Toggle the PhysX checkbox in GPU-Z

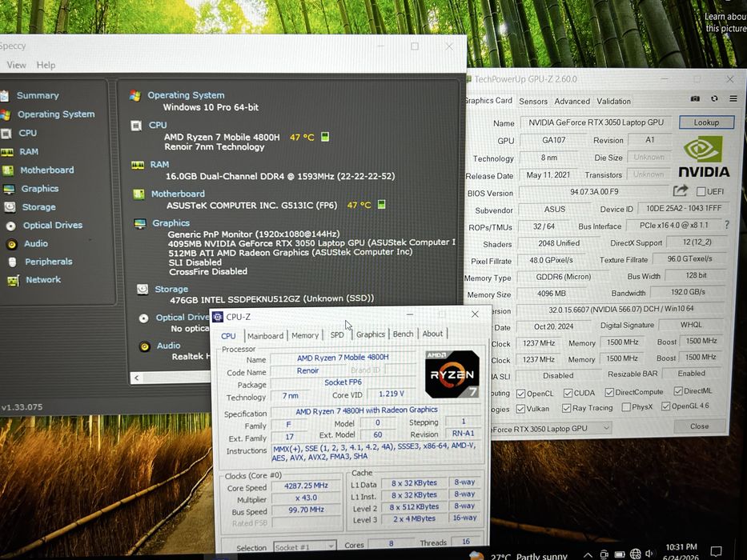[626, 407]
